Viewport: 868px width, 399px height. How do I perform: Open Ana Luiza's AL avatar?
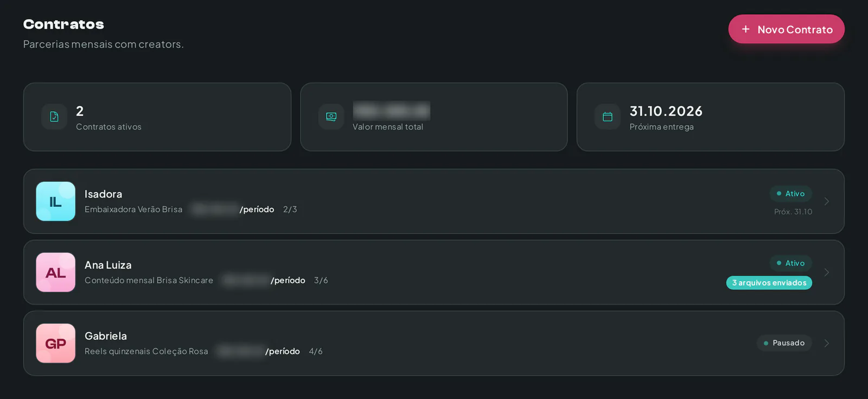coord(56,273)
